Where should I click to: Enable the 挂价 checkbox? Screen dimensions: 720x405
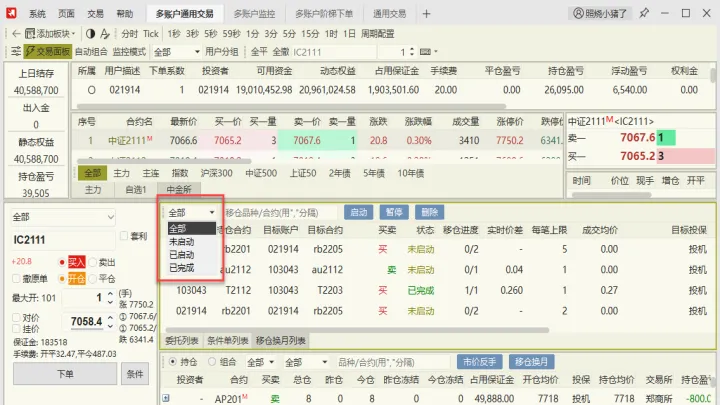pyautogui.click(x=16, y=328)
